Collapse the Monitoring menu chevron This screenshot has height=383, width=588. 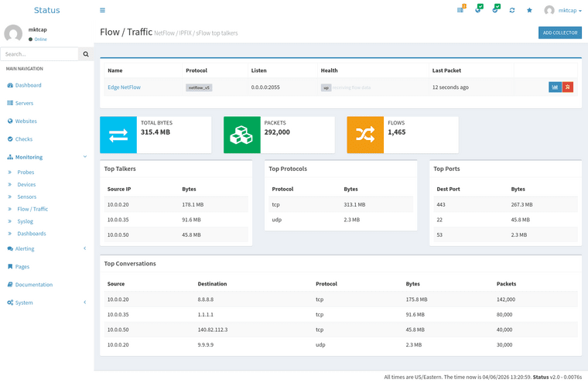pos(85,156)
